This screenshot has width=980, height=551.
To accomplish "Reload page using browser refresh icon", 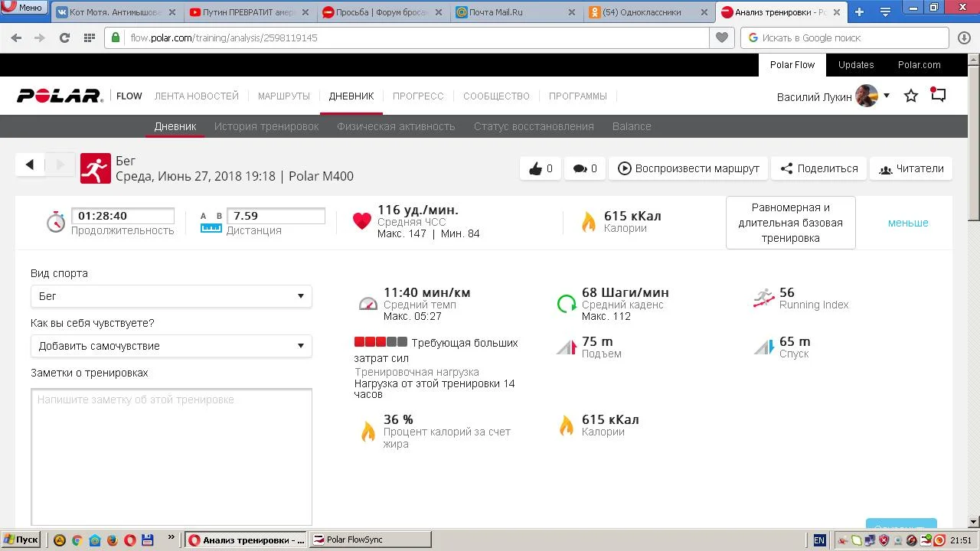I will 64,37.
